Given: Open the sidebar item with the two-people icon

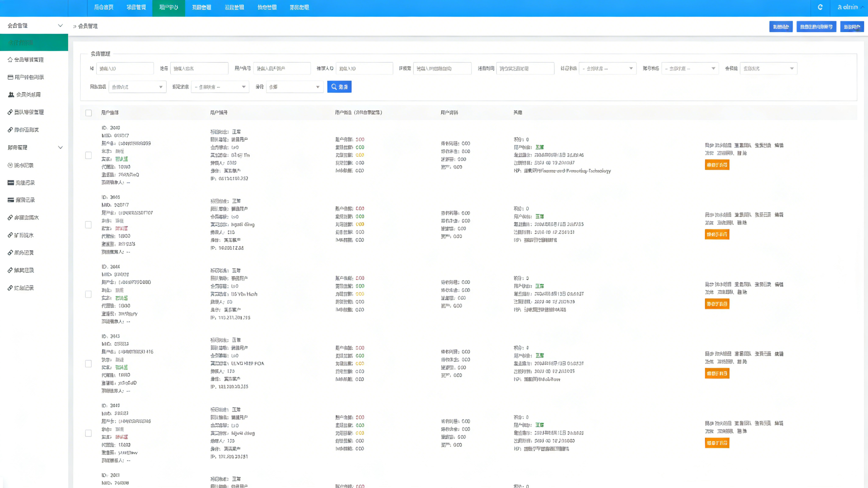Looking at the screenshot, I should 24,95.
